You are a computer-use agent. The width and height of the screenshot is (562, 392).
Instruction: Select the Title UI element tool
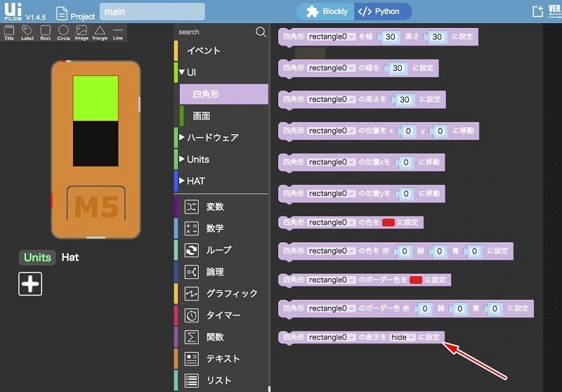tap(9, 32)
